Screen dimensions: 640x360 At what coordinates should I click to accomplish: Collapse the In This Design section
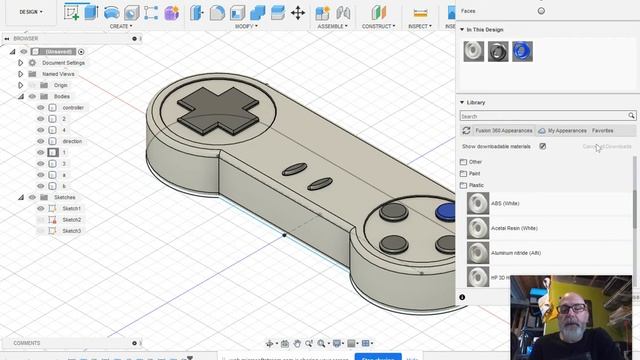pos(462,30)
